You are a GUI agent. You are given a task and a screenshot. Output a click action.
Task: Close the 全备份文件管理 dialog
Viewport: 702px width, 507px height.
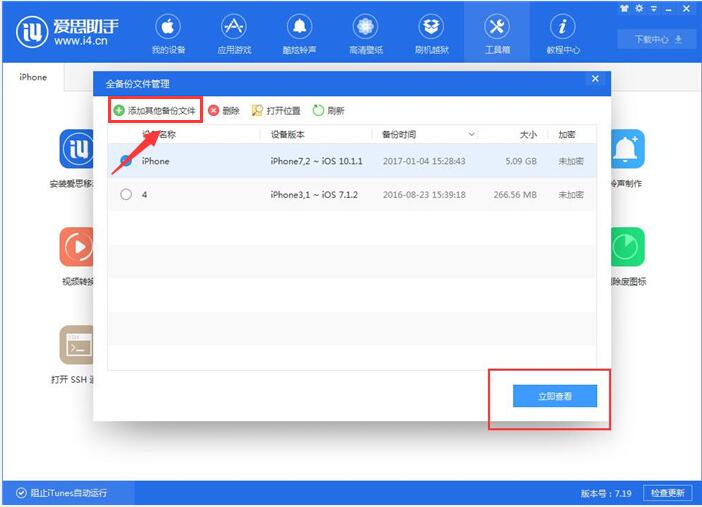[595, 79]
